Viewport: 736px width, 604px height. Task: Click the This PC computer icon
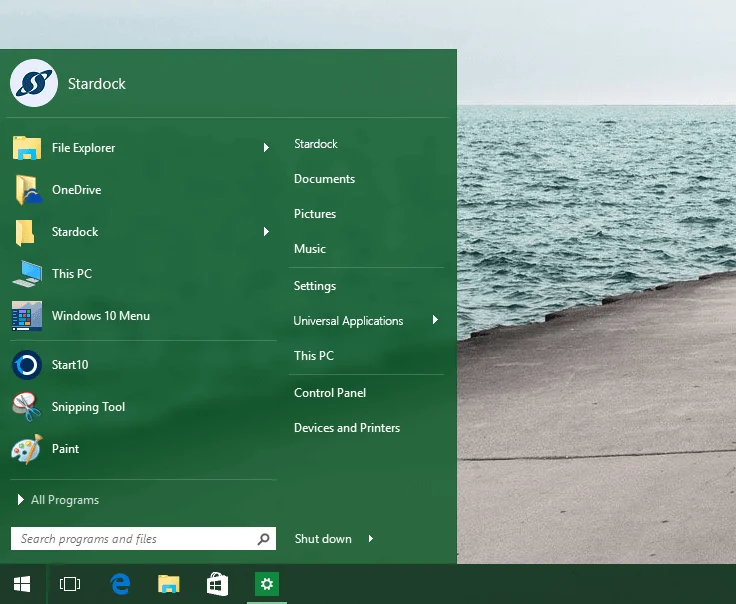27,274
